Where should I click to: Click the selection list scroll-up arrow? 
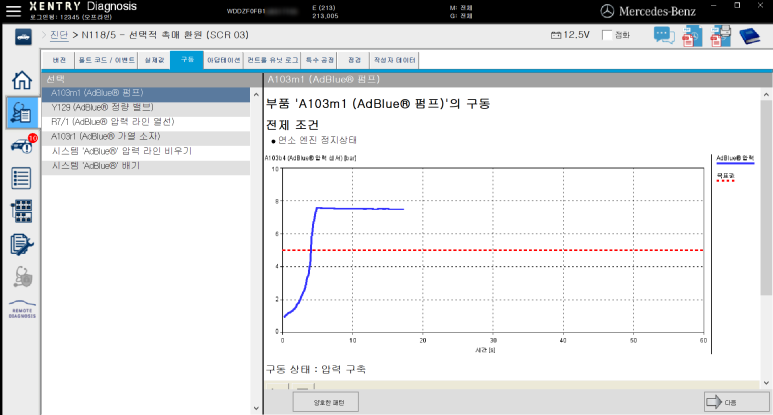pyautogui.click(x=256, y=95)
